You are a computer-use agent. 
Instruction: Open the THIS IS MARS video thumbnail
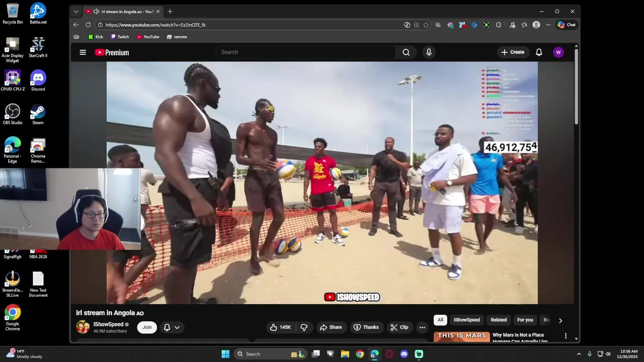pos(462,336)
